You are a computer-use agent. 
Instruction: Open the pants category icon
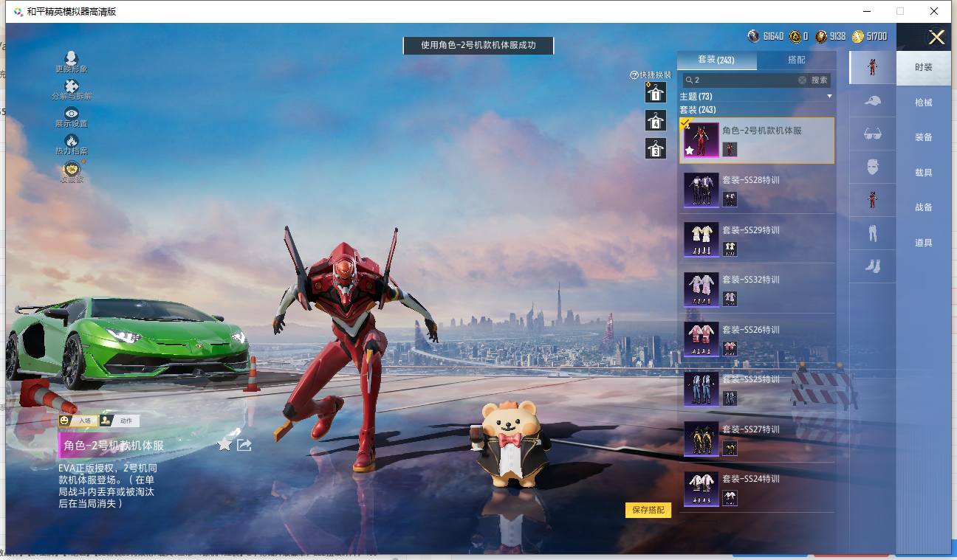873,234
